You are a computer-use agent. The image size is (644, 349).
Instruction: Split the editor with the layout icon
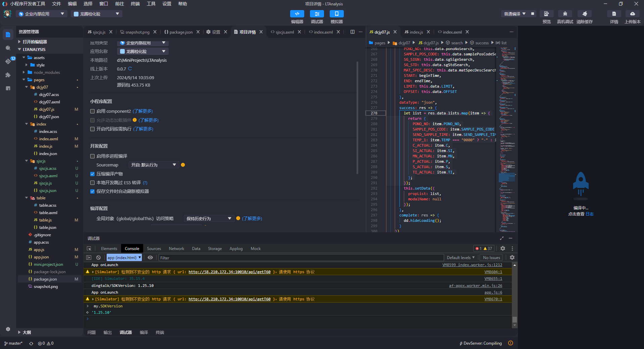[x=353, y=32]
